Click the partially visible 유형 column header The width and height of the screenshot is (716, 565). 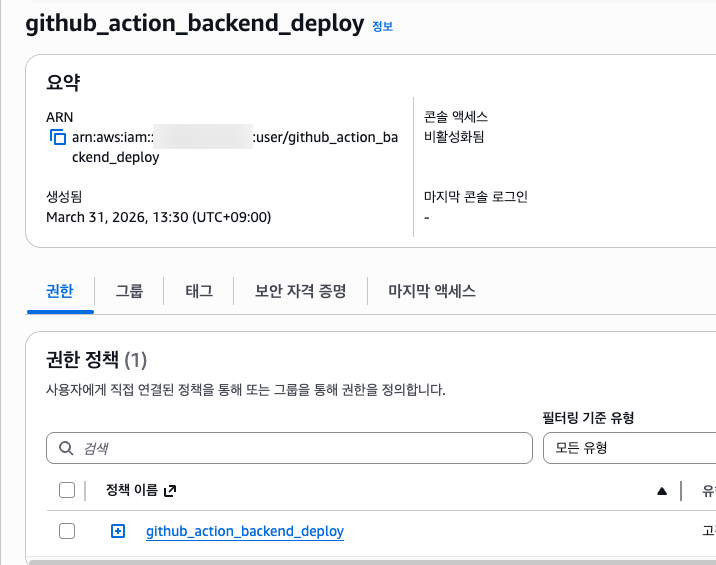click(x=707, y=491)
